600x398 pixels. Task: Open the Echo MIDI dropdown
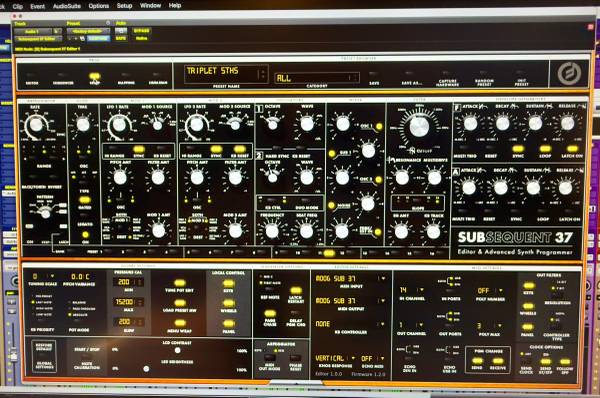coord(372,358)
